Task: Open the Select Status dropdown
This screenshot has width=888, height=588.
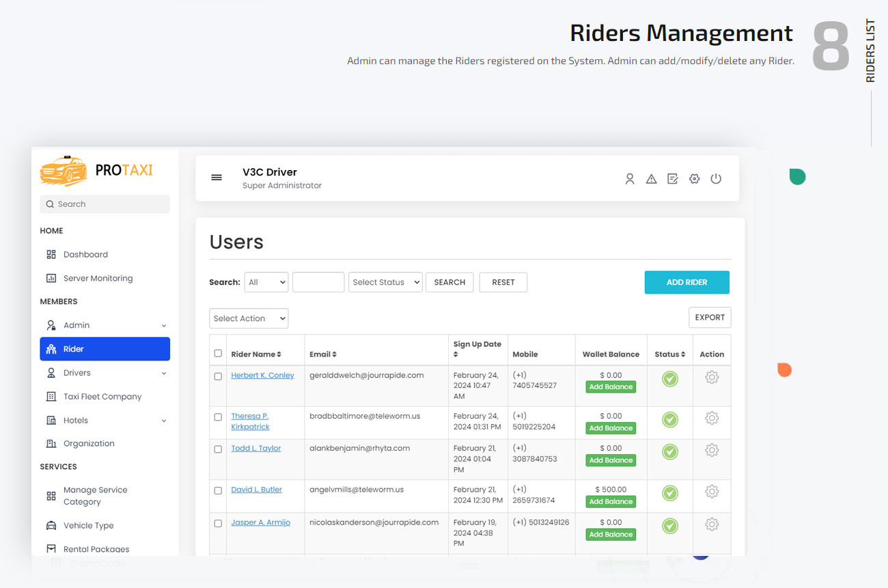Action: coord(385,281)
